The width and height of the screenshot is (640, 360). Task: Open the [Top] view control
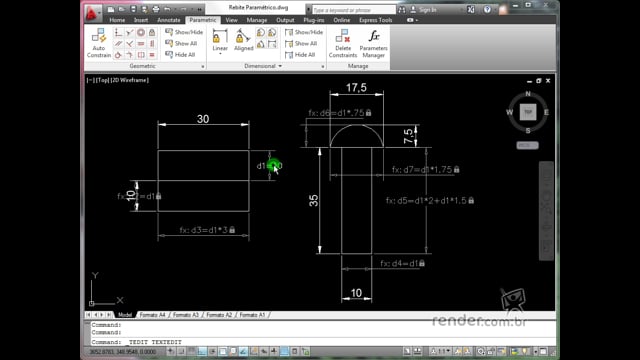click(x=102, y=80)
